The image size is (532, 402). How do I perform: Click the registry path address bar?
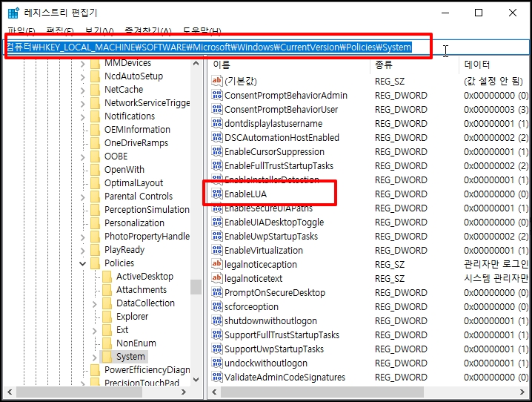(x=266, y=47)
